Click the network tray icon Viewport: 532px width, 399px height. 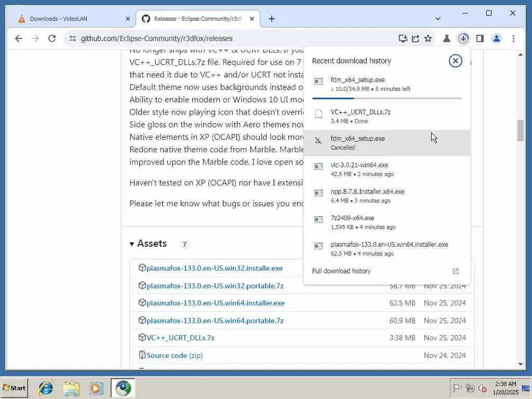470,388
